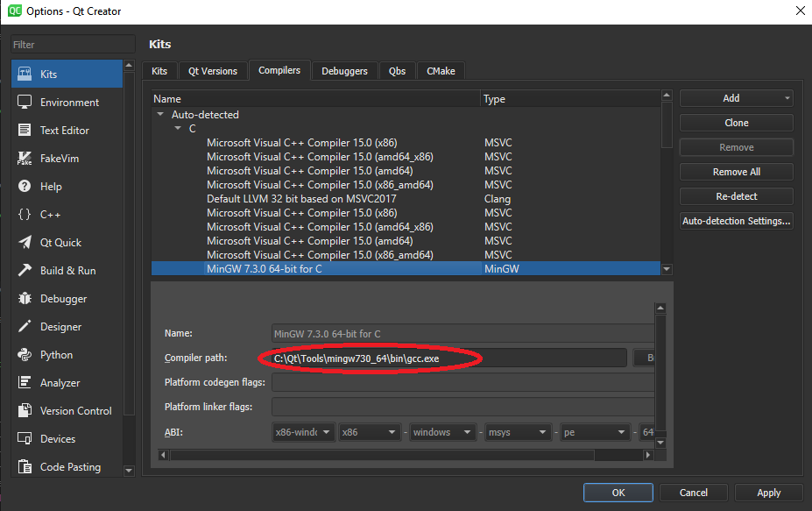This screenshot has width=812, height=511.
Task: Switch to the Qt Versions tab
Action: click(x=213, y=71)
